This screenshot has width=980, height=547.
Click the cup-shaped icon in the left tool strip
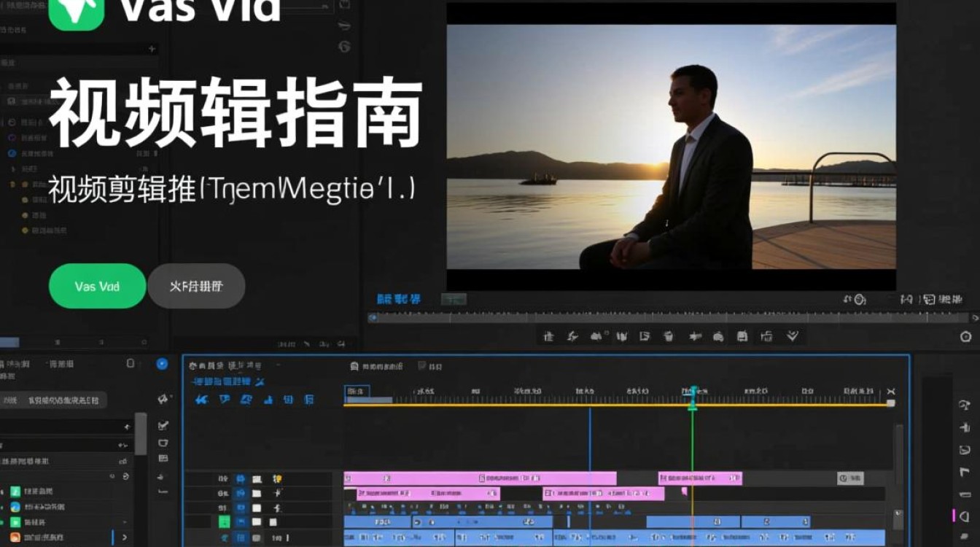click(x=163, y=442)
